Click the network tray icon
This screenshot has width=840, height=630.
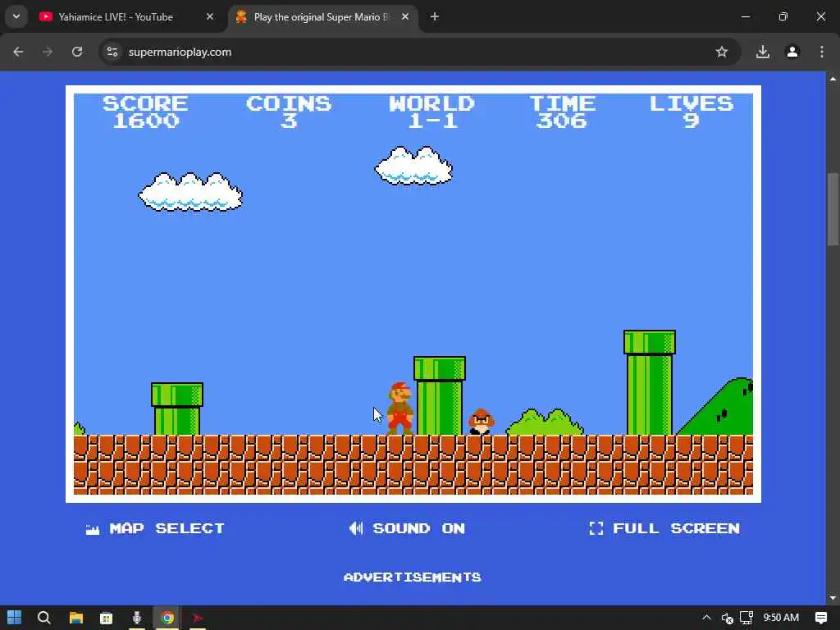tap(746, 618)
